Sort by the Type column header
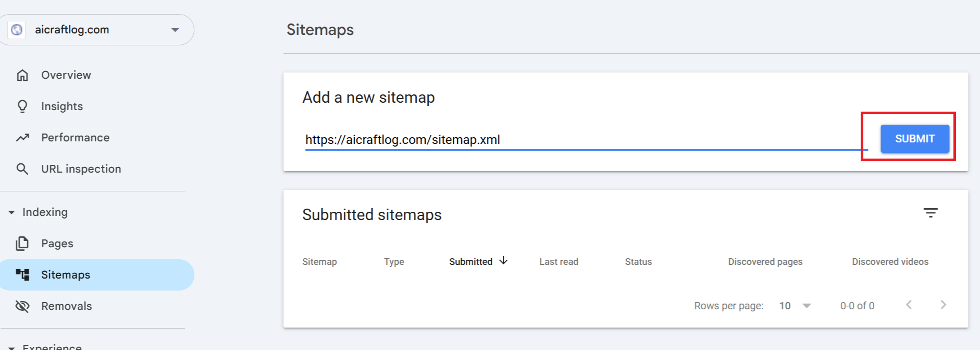The width and height of the screenshot is (980, 350). click(394, 262)
